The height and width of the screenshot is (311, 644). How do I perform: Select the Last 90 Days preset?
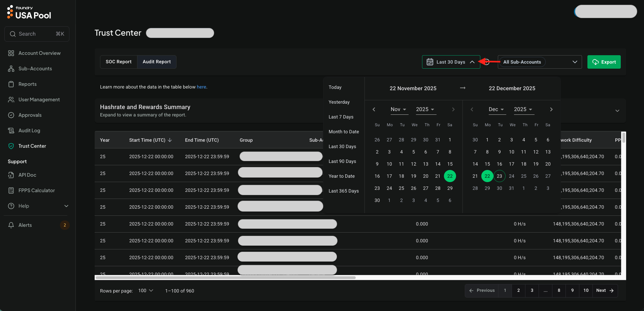pyautogui.click(x=342, y=161)
